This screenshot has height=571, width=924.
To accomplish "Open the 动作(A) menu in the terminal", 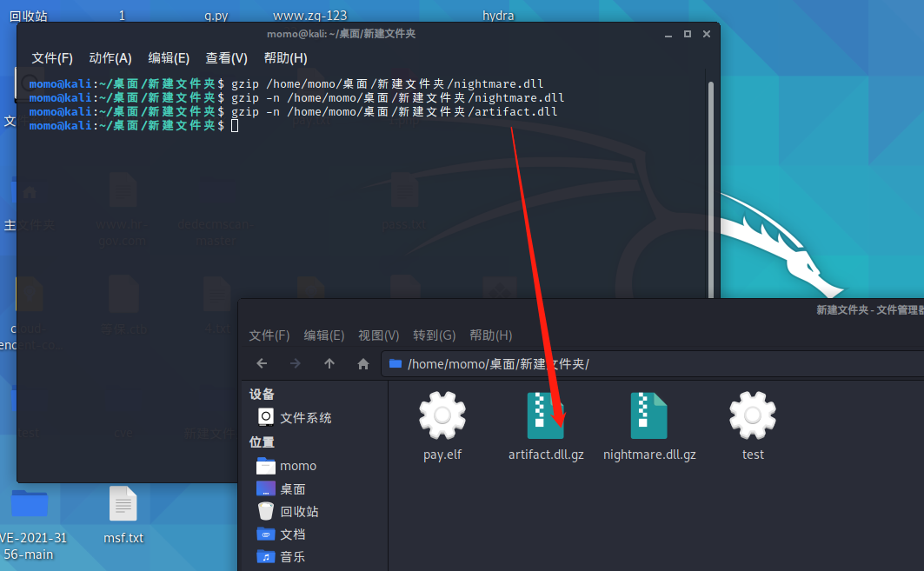I will [109, 57].
